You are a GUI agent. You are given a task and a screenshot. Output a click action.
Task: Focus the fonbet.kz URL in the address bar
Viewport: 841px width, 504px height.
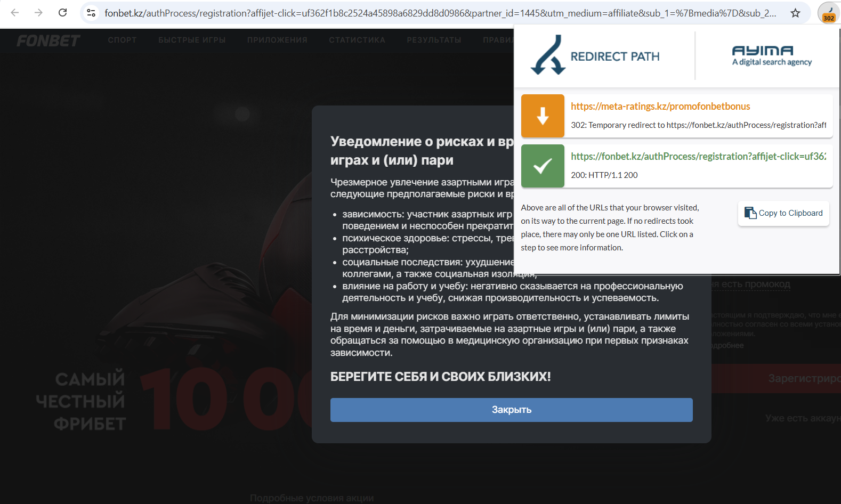pyautogui.click(x=440, y=13)
